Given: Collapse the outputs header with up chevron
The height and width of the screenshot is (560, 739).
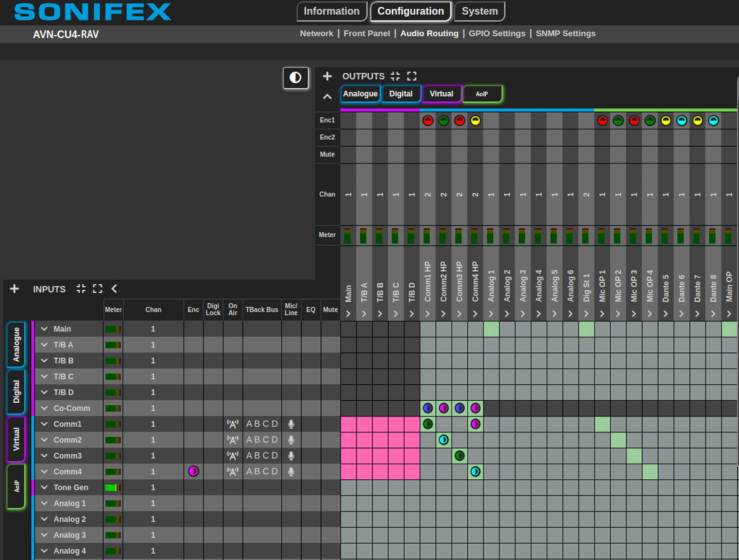Looking at the screenshot, I should pyautogui.click(x=327, y=96).
